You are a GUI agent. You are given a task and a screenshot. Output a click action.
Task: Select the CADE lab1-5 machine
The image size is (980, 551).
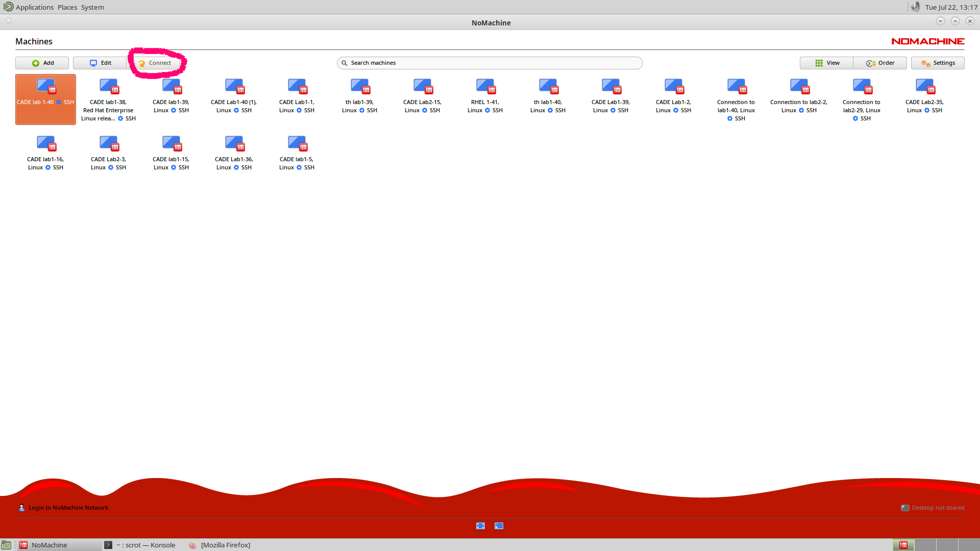point(297,153)
